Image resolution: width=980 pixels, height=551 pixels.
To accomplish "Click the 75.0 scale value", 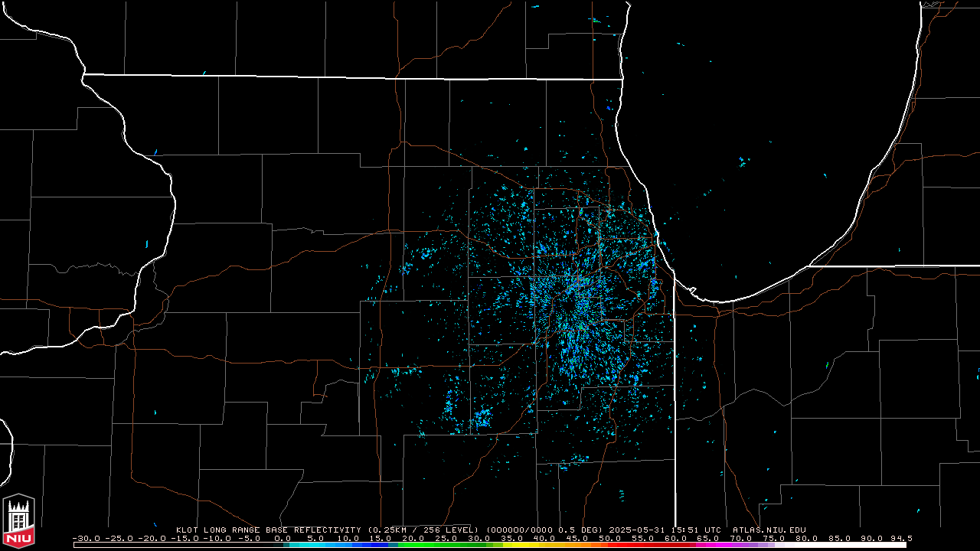I will point(774,538).
